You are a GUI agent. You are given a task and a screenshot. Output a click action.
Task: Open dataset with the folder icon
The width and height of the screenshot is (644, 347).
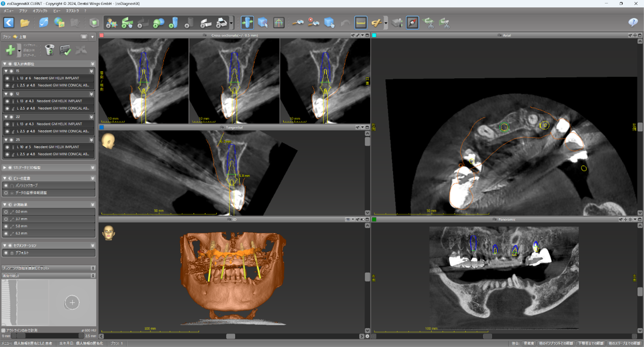pos(25,23)
